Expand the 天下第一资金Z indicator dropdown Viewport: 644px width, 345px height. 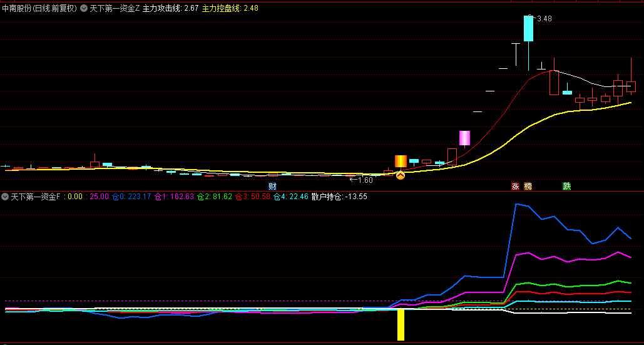pos(84,9)
